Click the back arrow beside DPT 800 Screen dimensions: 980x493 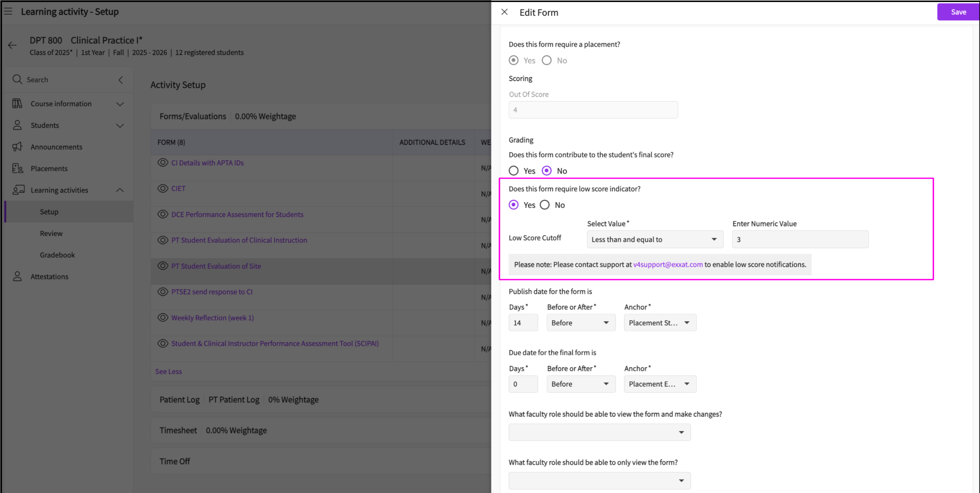[x=12, y=45]
